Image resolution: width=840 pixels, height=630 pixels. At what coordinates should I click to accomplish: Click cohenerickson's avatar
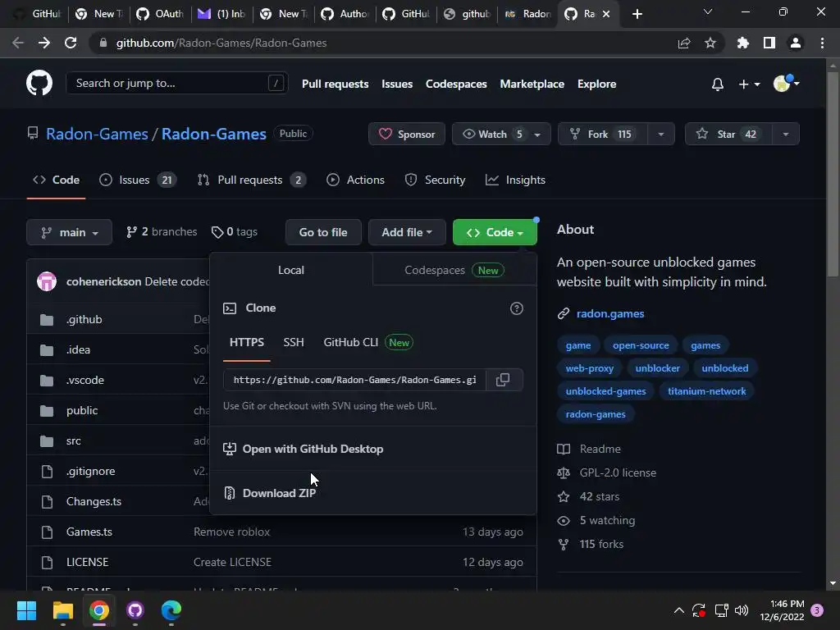click(47, 281)
